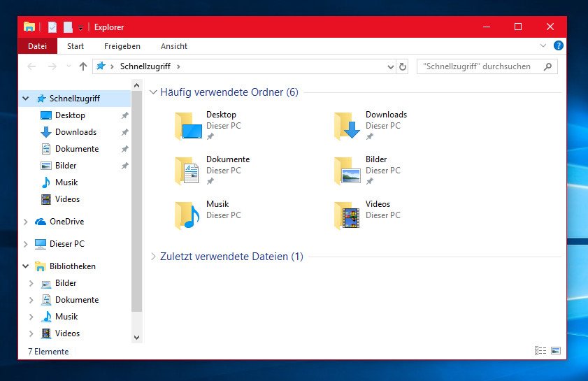The width and height of the screenshot is (588, 381).
Task: Open the address bar history dropdown
Action: click(x=391, y=66)
